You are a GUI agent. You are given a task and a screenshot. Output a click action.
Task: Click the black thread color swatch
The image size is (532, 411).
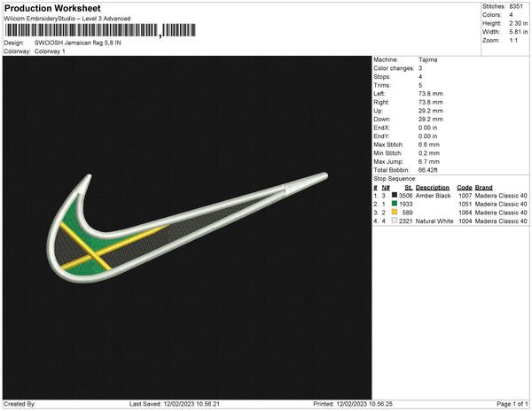click(x=395, y=195)
